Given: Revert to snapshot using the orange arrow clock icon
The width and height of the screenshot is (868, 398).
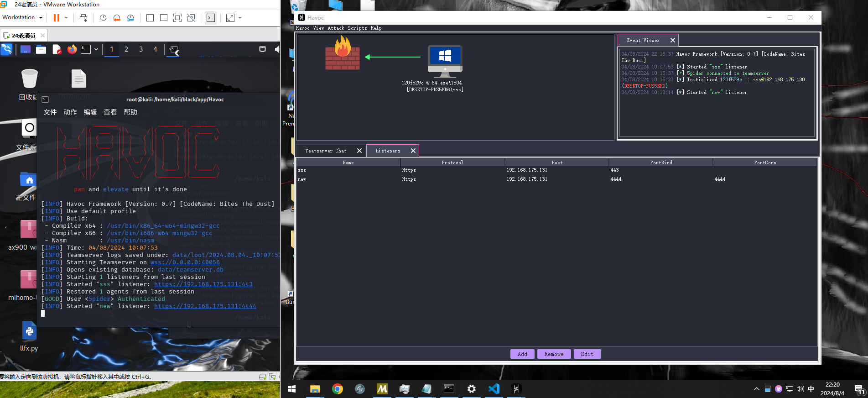Looking at the screenshot, I should (x=117, y=18).
